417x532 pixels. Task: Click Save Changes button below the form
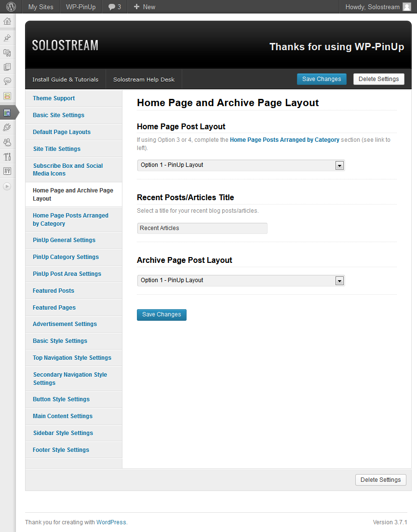pyautogui.click(x=161, y=315)
